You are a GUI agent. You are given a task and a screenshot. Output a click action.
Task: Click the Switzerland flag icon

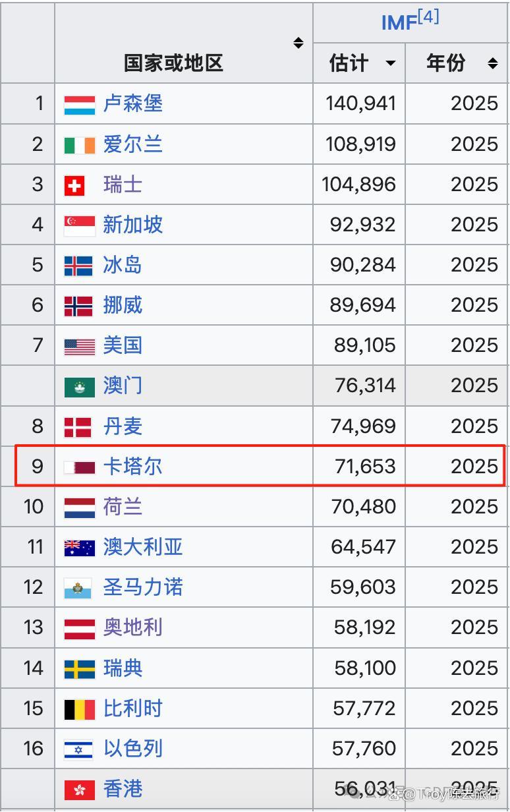point(74,186)
